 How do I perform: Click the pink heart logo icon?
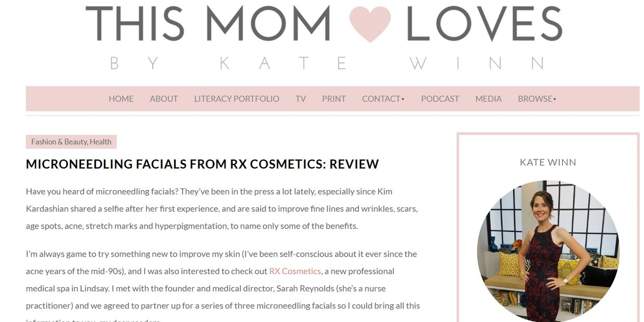point(369,24)
